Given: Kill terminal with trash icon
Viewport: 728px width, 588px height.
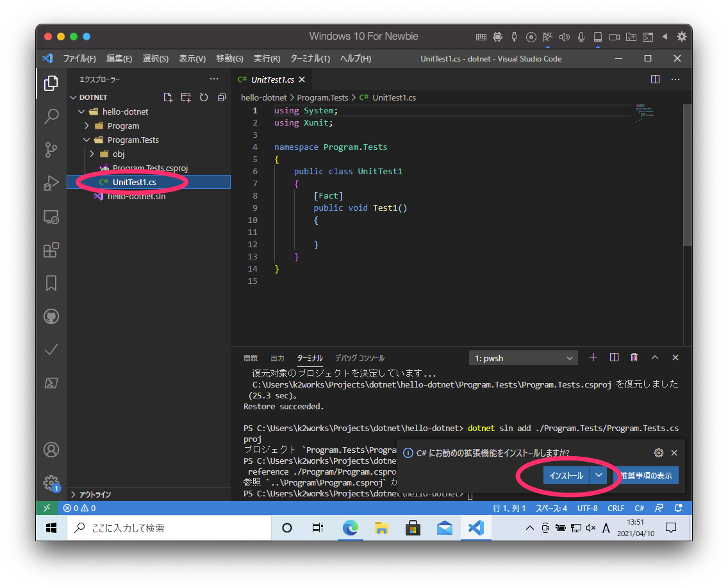Looking at the screenshot, I should tap(634, 357).
